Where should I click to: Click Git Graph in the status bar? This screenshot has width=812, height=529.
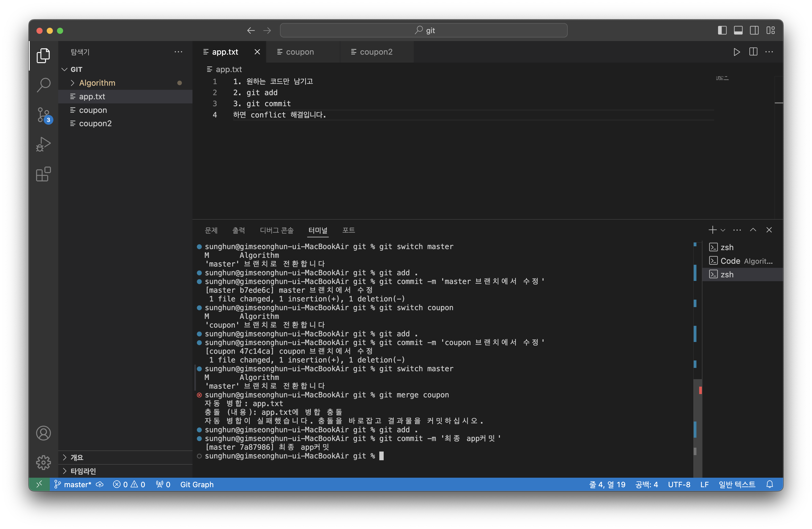click(x=197, y=484)
